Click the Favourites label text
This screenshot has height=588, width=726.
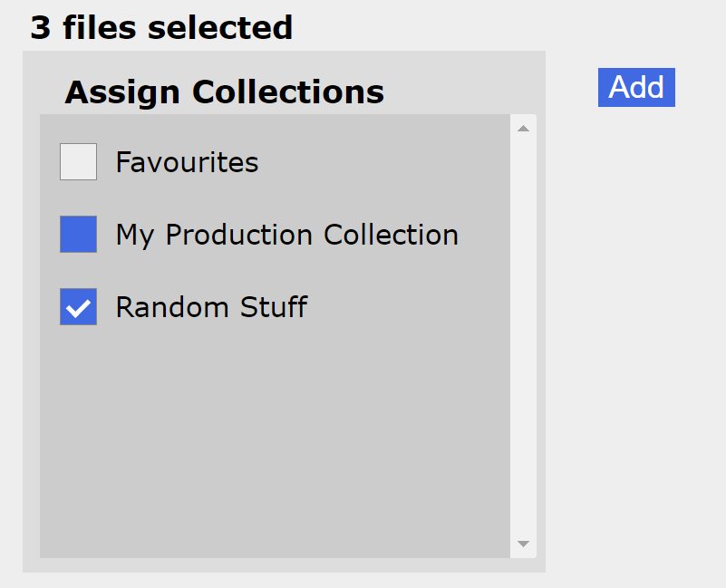(187, 162)
